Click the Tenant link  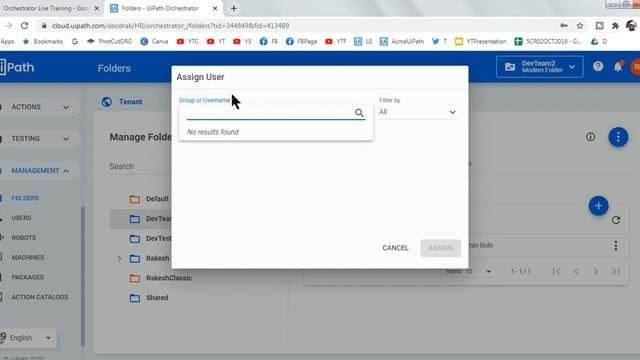130,102
